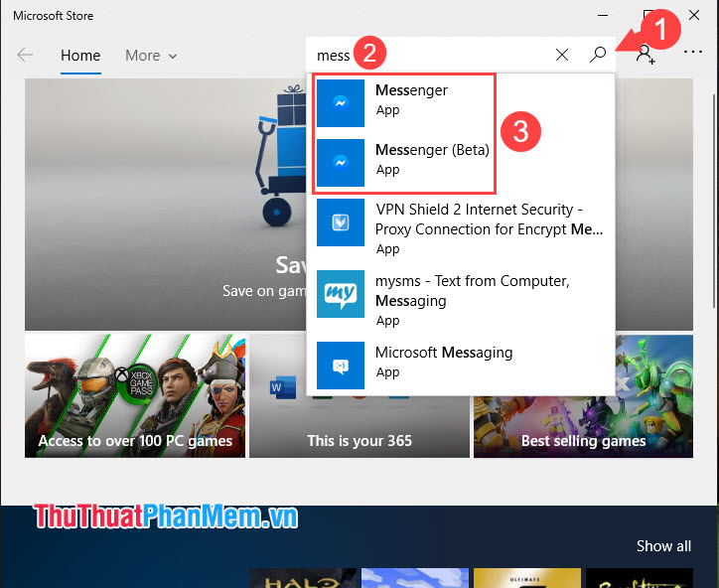Image resolution: width=719 pixels, height=588 pixels.
Task: Click the magnifier search icon
Action: pyautogui.click(x=598, y=55)
